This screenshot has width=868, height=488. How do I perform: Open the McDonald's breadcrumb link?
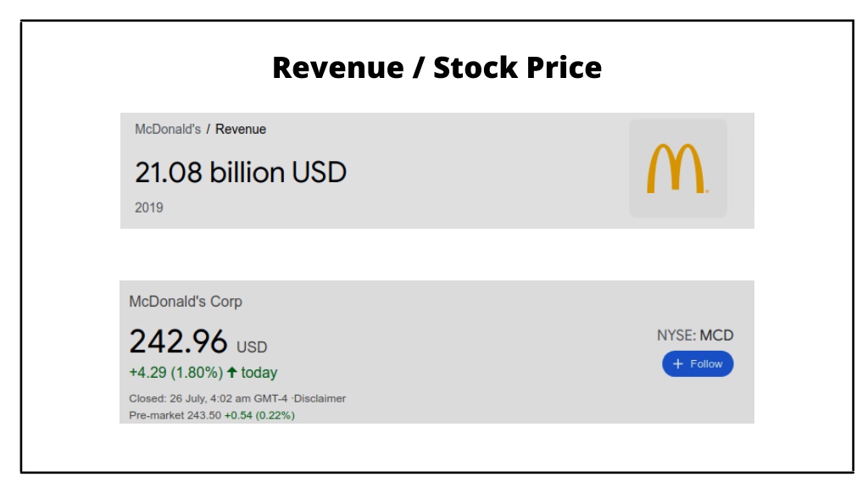(x=168, y=129)
